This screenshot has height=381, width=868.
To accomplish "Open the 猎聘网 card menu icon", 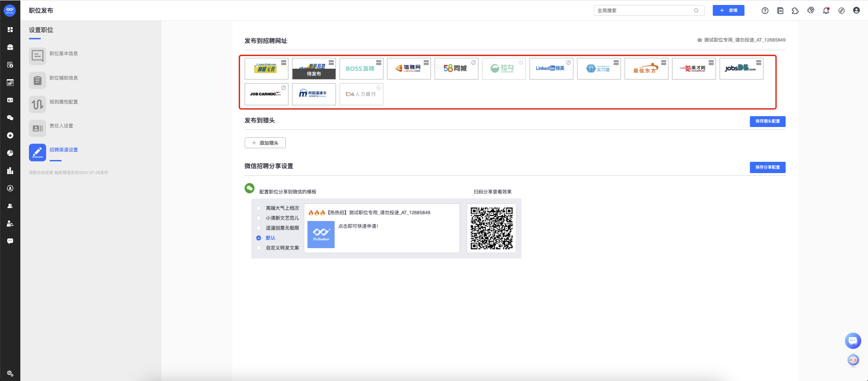I will tap(426, 62).
